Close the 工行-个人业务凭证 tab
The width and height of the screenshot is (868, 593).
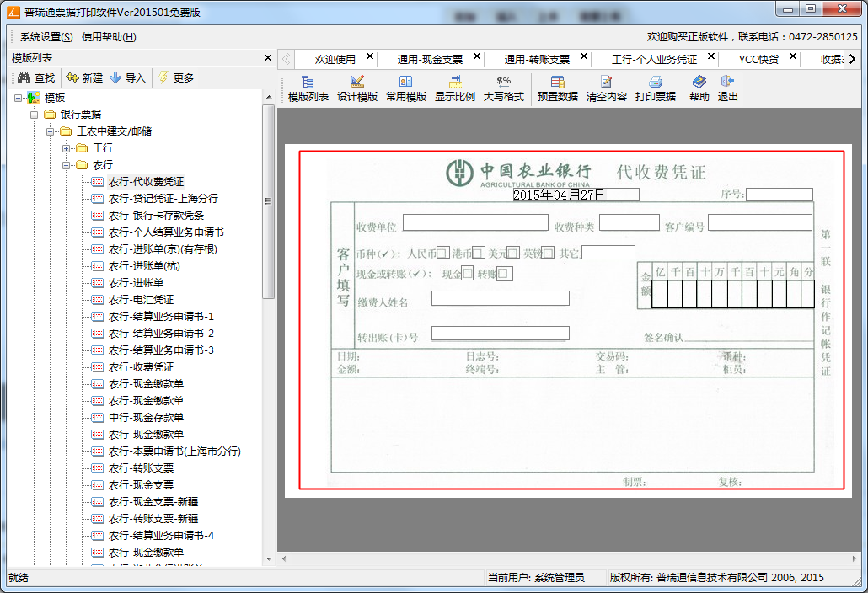pyautogui.click(x=710, y=56)
